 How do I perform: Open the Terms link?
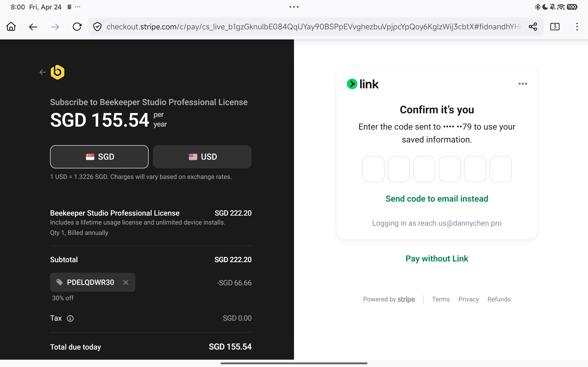pyautogui.click(x=441, y=299)
